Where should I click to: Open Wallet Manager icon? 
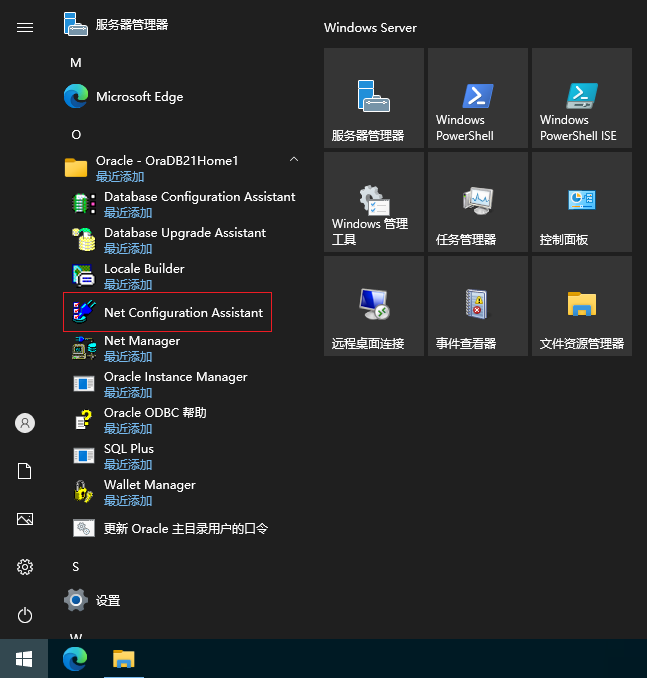[83, 492]
